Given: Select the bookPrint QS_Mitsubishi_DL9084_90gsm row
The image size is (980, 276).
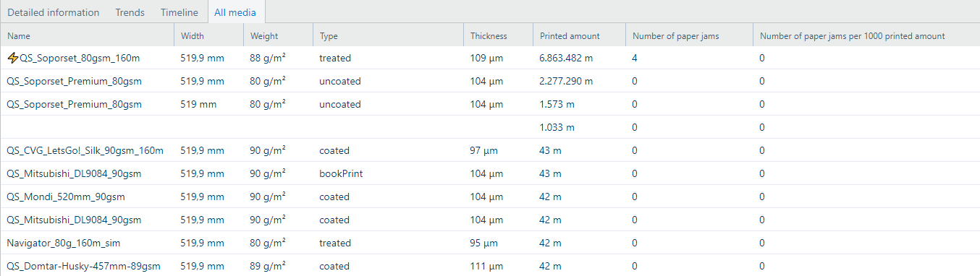Looking at the screenshot, I should point(490,173).
